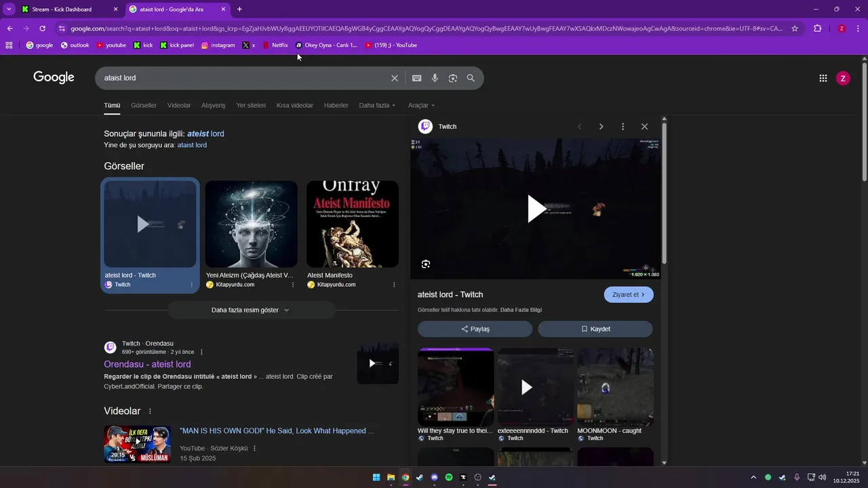This screenshot has height=488, width=868.
Task: Click the Google logo
Action: click(x=54, y=77)
